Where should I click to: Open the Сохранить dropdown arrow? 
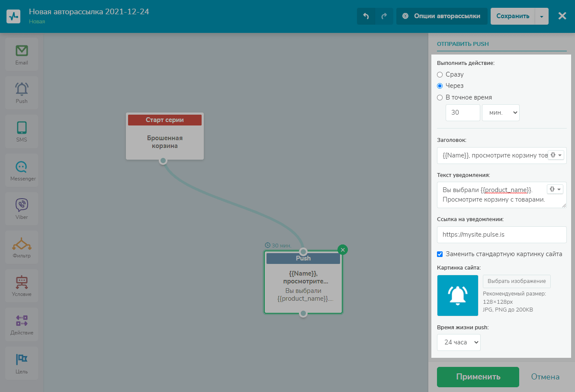pos(542,16)
